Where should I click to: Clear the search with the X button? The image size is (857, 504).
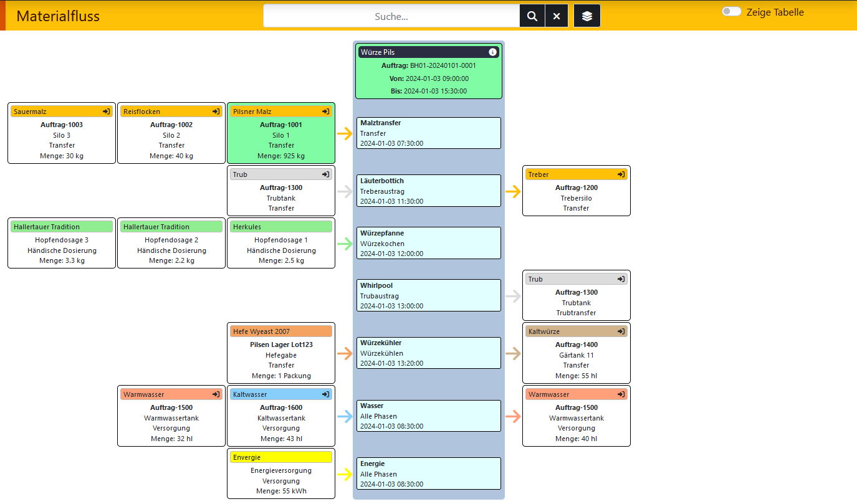[x=557, y=16]
